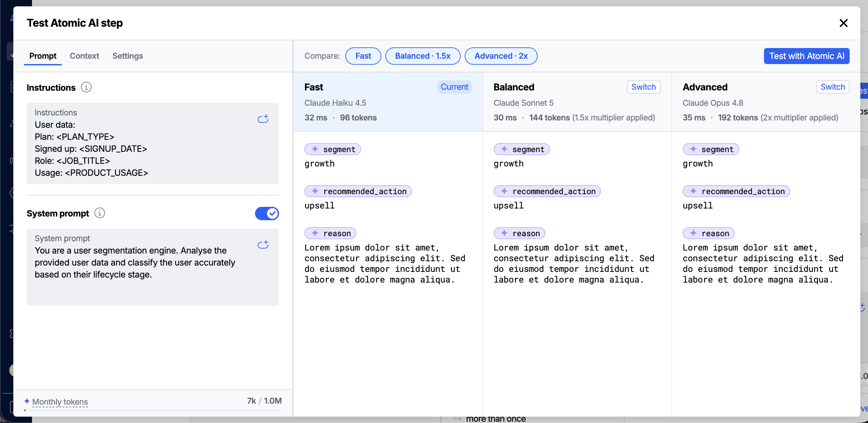Screen dimensions: 868x423
Task: Click Test with Atomic AI button
Action: (x=806, y=56)
